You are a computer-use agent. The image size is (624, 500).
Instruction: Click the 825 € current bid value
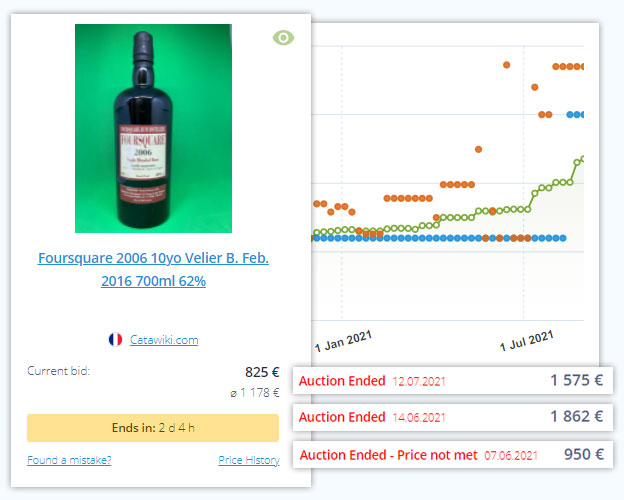262,372
